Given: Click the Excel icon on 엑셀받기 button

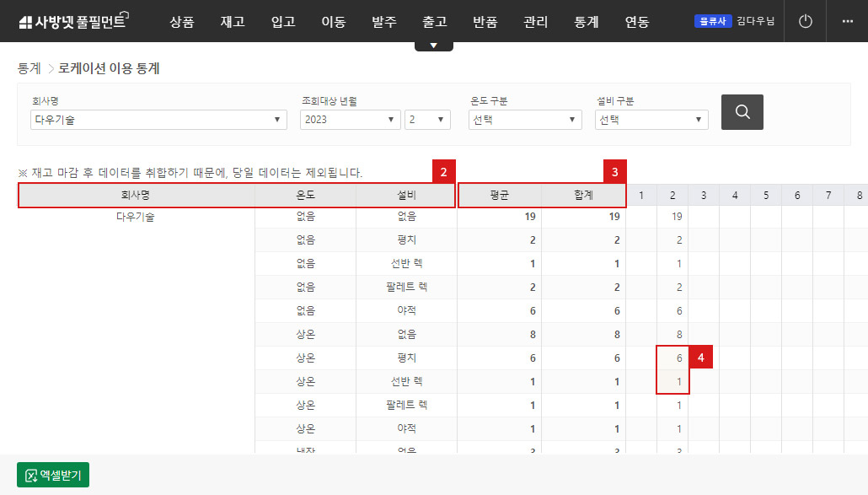Looking at the screenshot, I should [31, 474].
